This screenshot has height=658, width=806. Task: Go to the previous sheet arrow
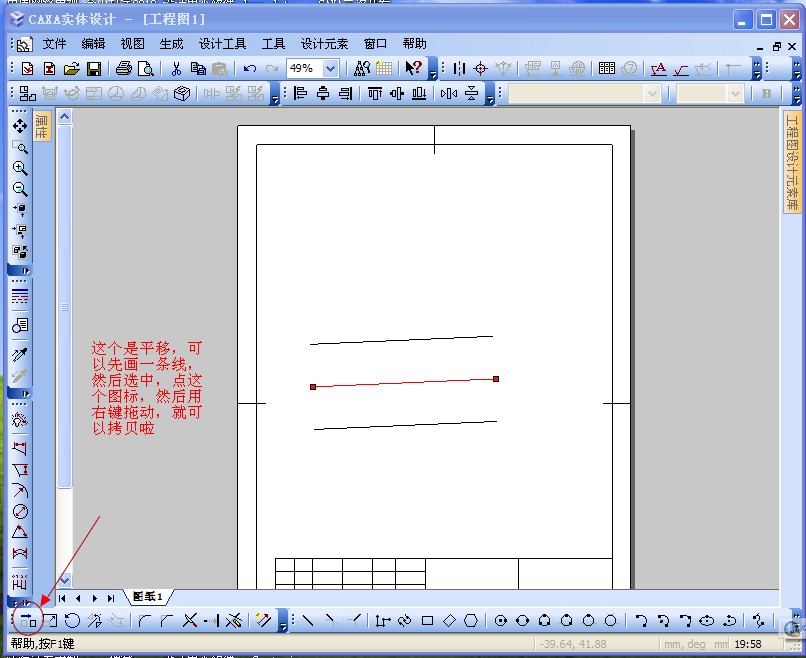click(x=78, y=598)
